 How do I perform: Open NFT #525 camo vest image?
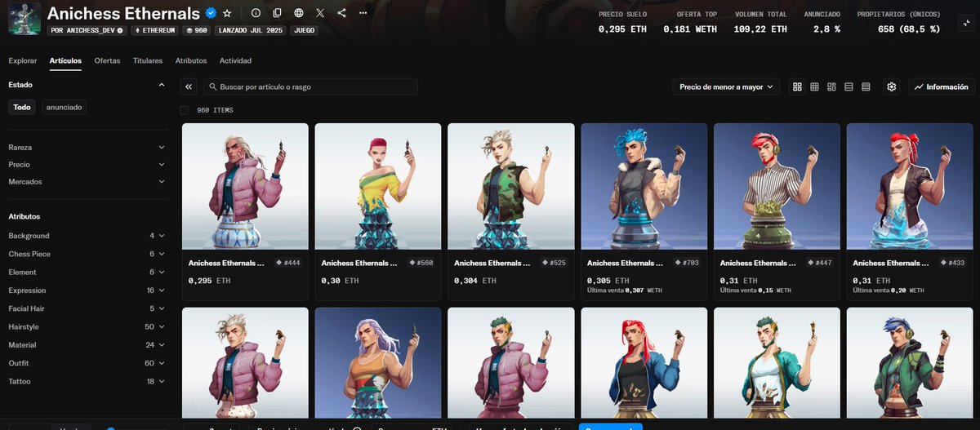tap(511, 186)
